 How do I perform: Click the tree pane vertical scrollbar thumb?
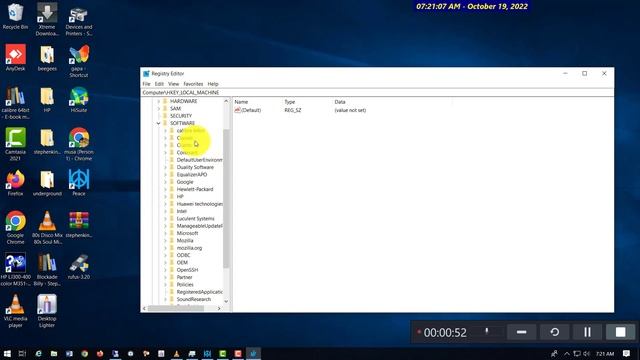click(226, 199)
